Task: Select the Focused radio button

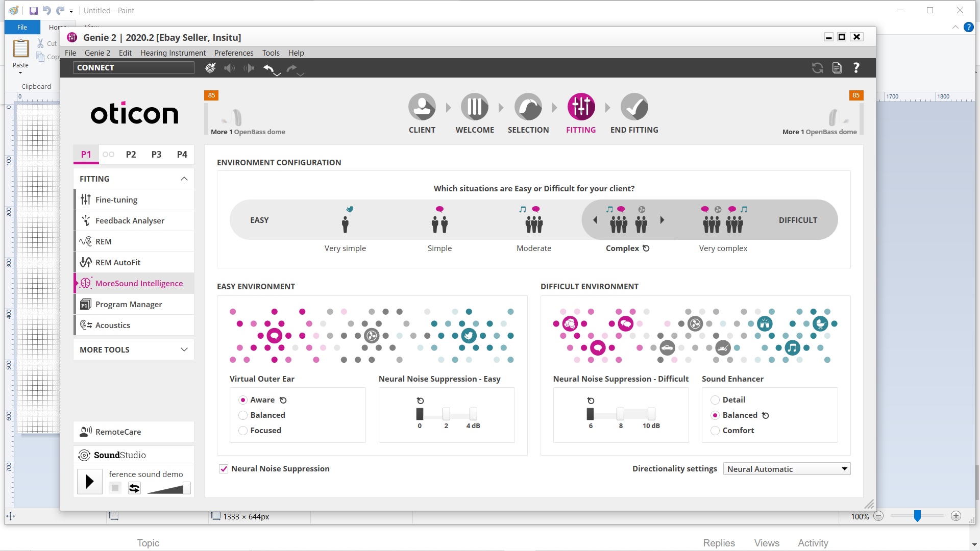Action: point(243,431)
